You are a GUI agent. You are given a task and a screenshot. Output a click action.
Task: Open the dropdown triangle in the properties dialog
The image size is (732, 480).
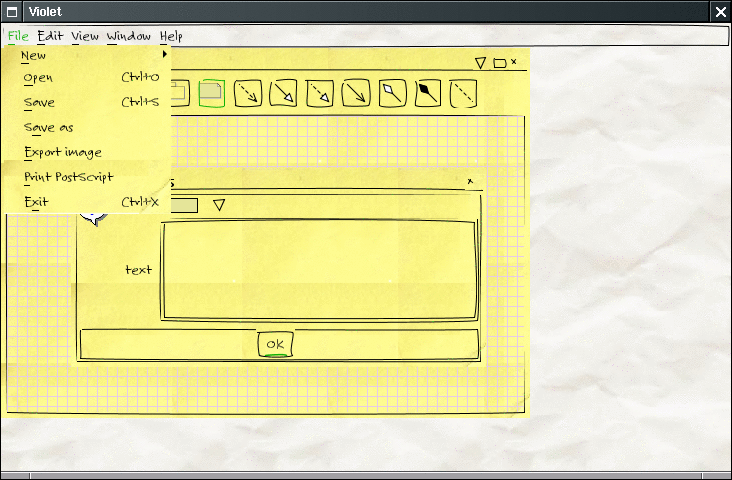point(219,205)
